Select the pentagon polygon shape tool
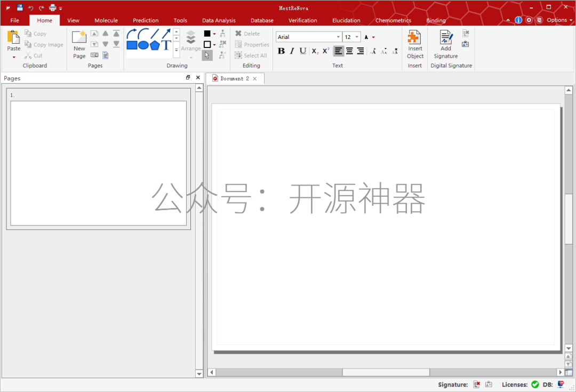576x392 pixels. tap(155, 45)
